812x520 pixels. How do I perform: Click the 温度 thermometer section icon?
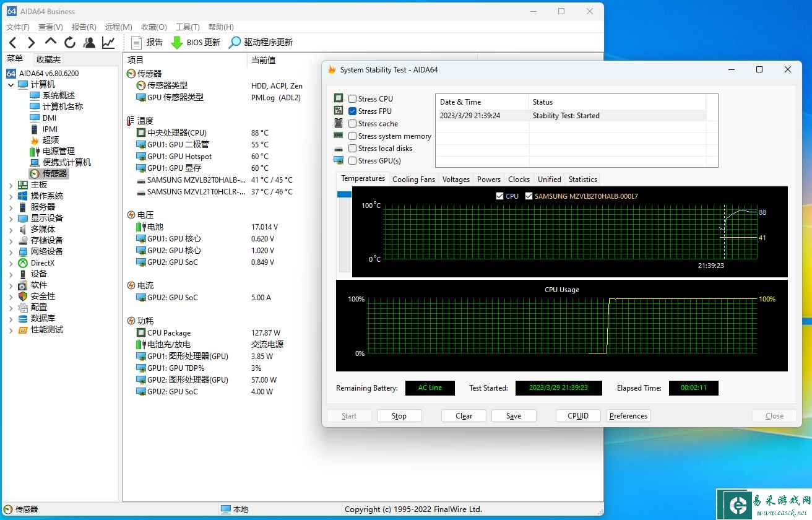point(131,121)
